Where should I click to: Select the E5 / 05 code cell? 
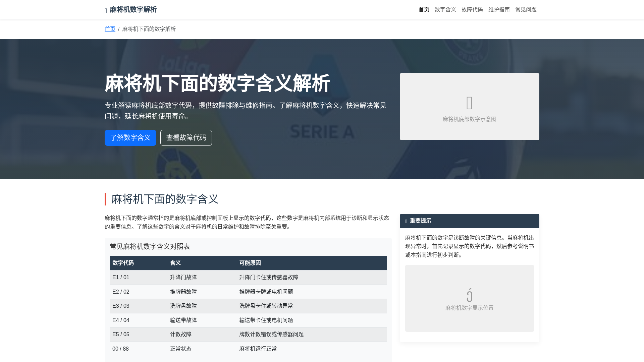click(139, 335)
